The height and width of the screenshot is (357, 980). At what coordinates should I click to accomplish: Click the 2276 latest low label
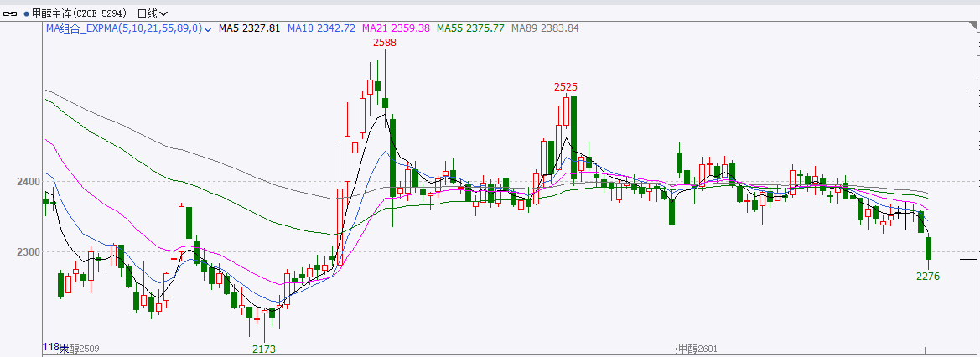coord(928,276)
